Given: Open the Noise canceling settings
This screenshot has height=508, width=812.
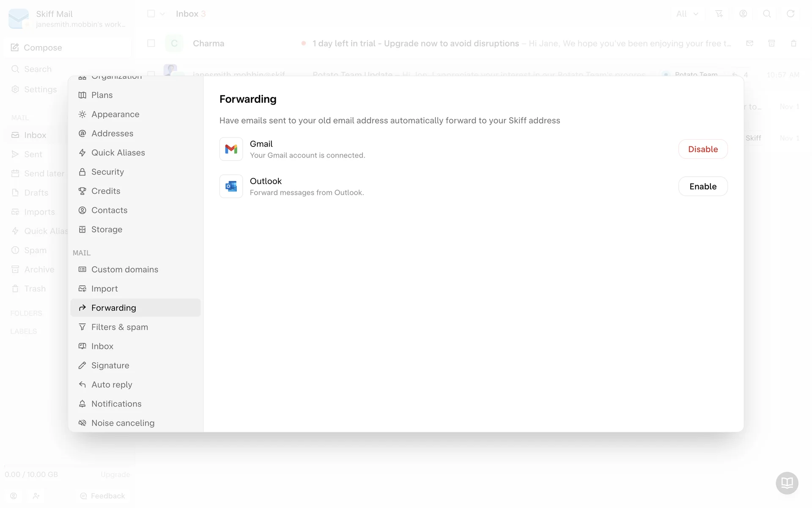Looking at the screenshot, I should point(123,423).
